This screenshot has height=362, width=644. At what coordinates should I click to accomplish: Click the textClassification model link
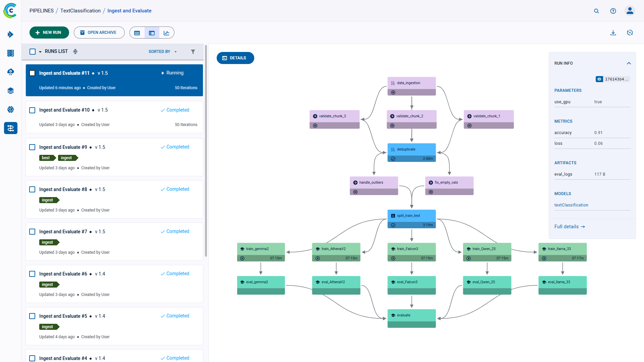[x=572, y=205]
